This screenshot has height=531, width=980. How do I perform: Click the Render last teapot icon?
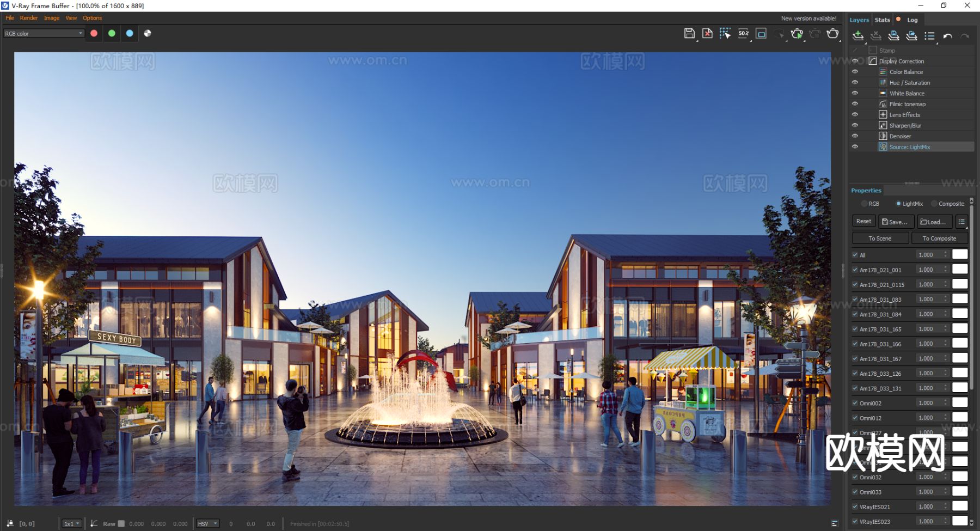click(x=832, y=33)
